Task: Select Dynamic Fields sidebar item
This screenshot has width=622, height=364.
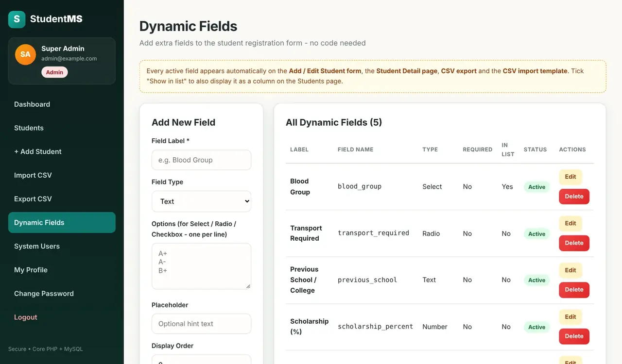Action: [x=62, y=223]
